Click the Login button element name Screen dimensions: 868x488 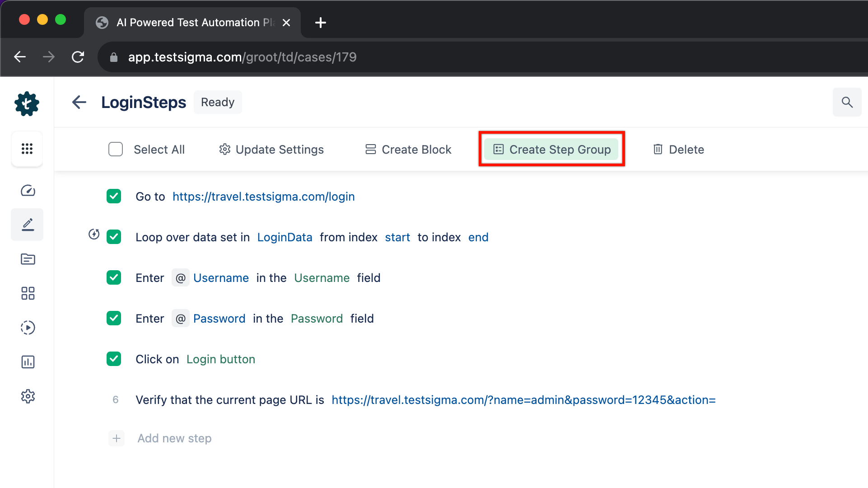coord(221,359)
